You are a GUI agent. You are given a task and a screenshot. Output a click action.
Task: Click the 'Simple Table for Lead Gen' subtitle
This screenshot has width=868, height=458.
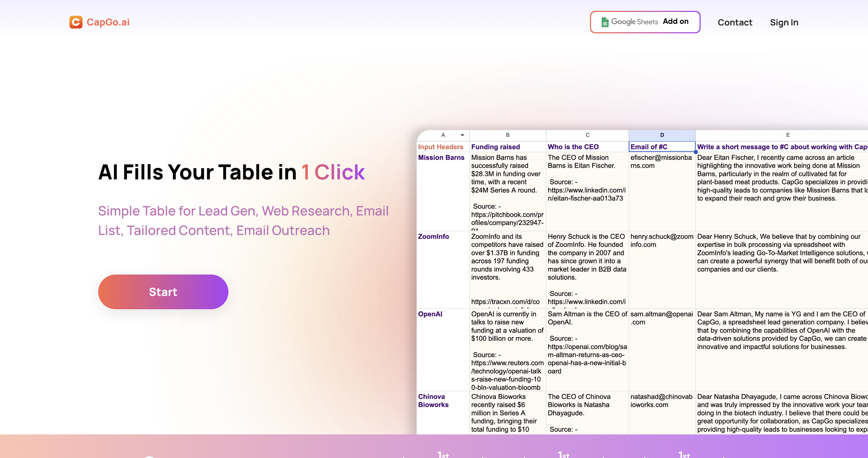(x=243, y=221)
